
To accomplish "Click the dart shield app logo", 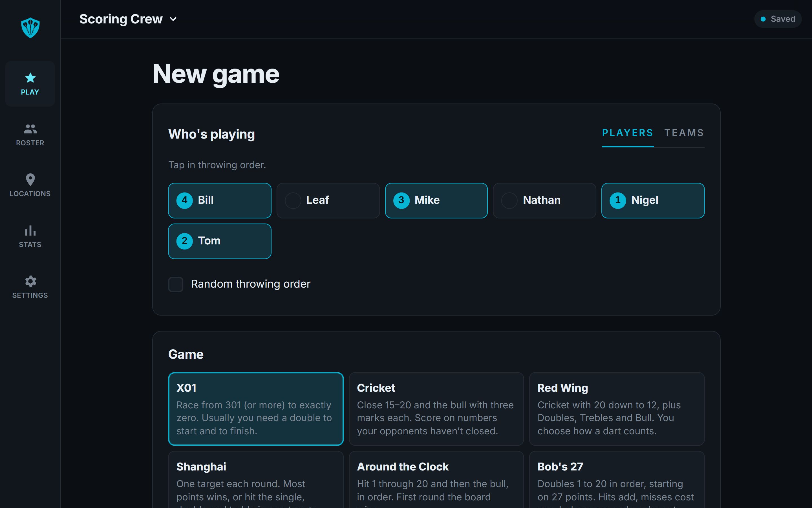I will [x=30, y=28].
